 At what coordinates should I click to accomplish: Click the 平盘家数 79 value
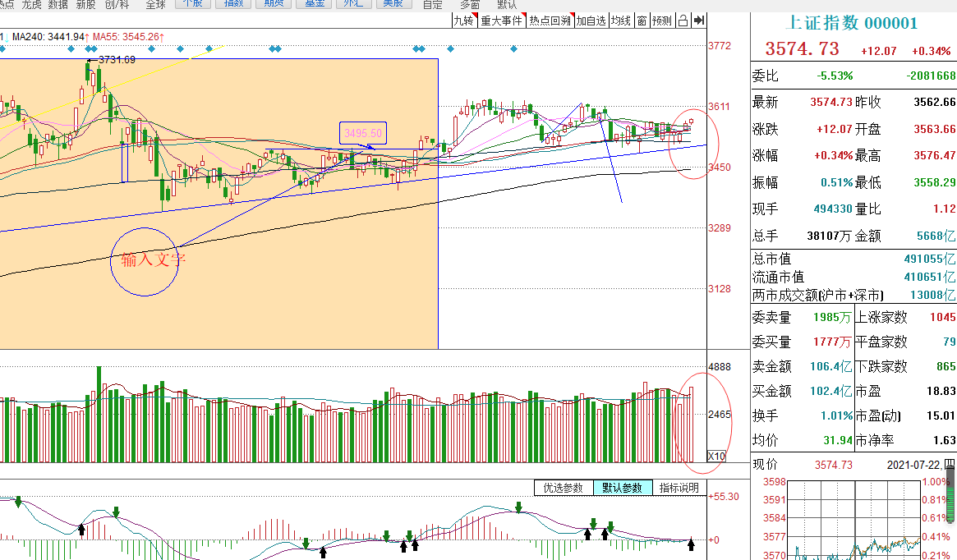click(949, 342)
